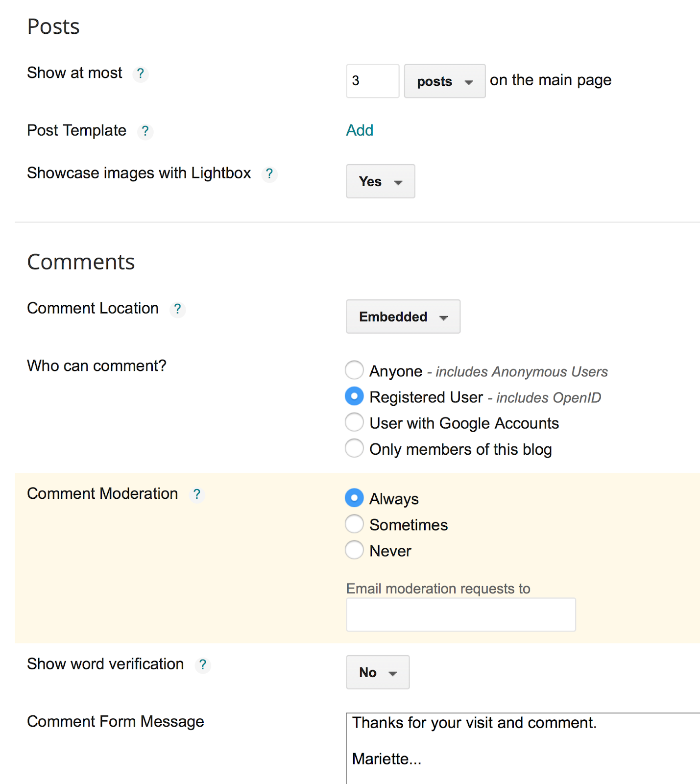Open Comment Moderation help icon
Screen dimensions: 700x784
click(x=197, y=494)
